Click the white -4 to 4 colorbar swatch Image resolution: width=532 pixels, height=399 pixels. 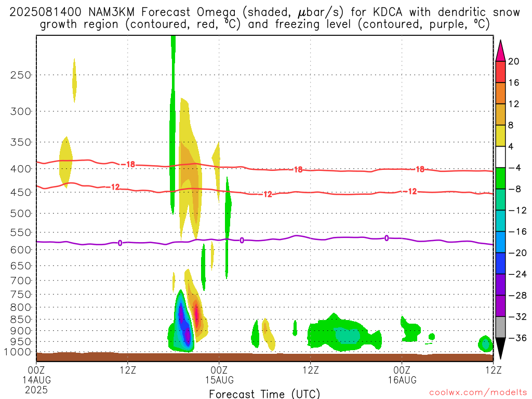[500, 157]
